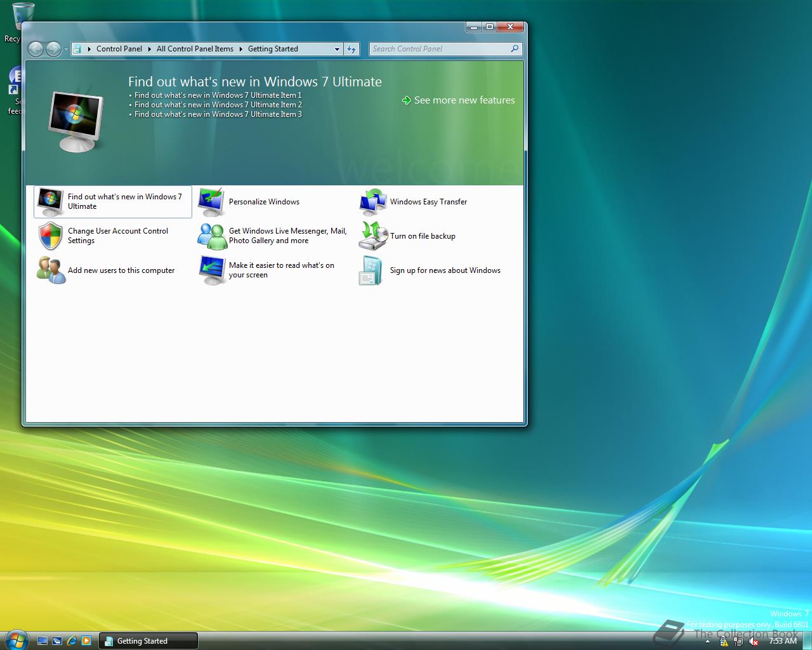Viewport: 812px width, 650px height.
Task: Maximize the Getting Started window
Action: click(x=490, y=27)
